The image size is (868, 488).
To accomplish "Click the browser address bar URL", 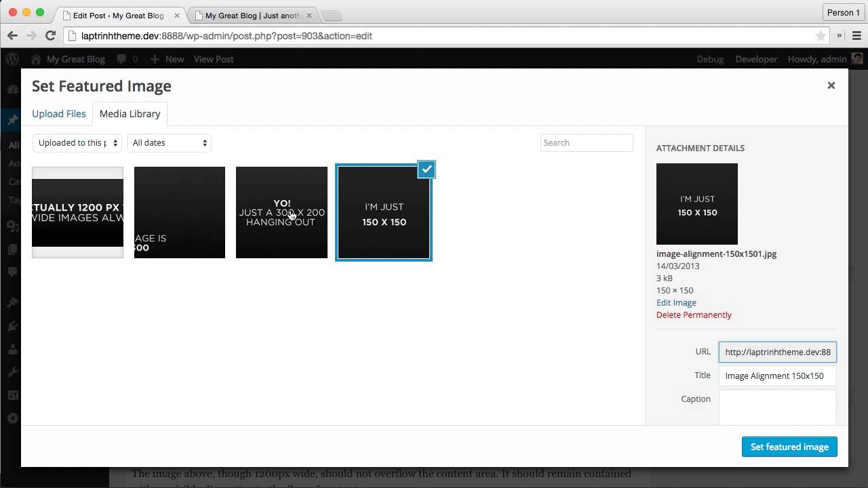I will [226, 36].
